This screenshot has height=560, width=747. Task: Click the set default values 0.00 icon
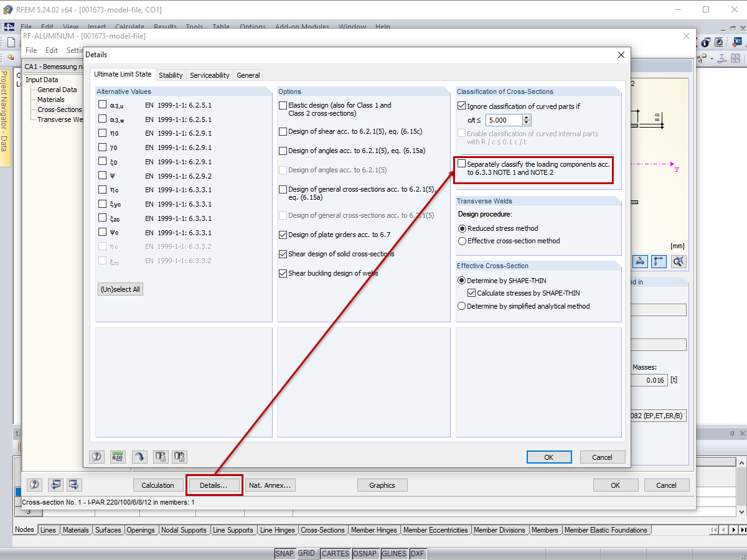[x=117, y=457]
